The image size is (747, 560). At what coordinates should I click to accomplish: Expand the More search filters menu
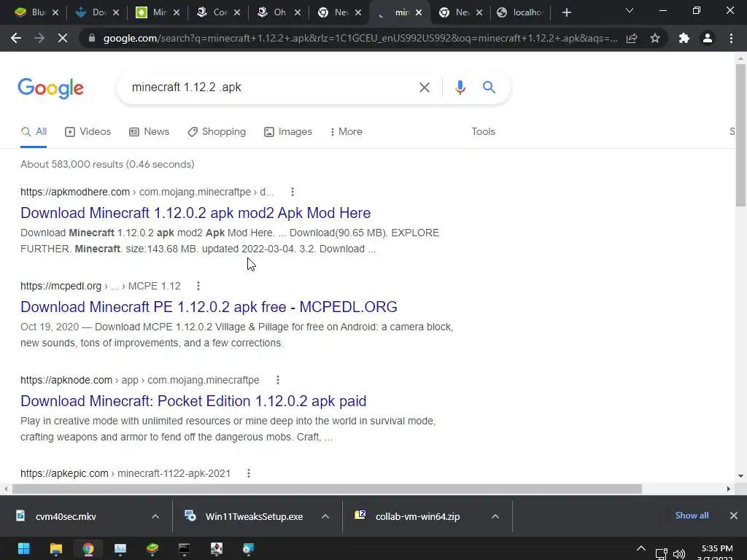tap(346, 131)
